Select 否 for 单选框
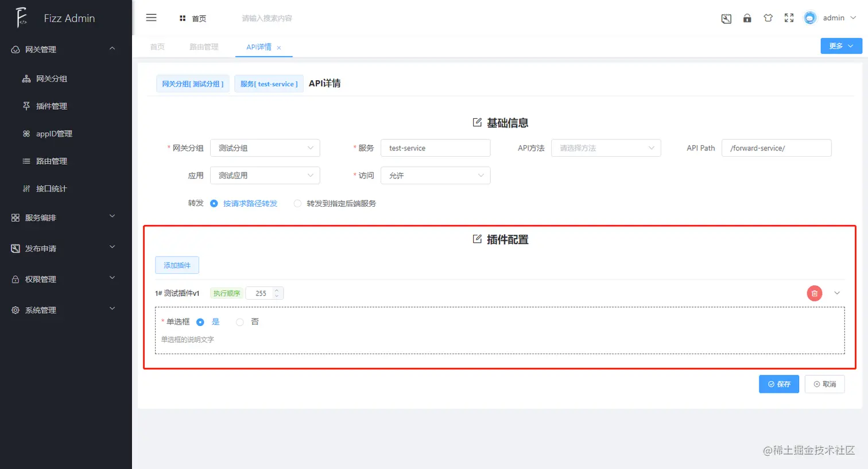Image resolution: width=868 pixels, height=469 pixels. [240, 322]
